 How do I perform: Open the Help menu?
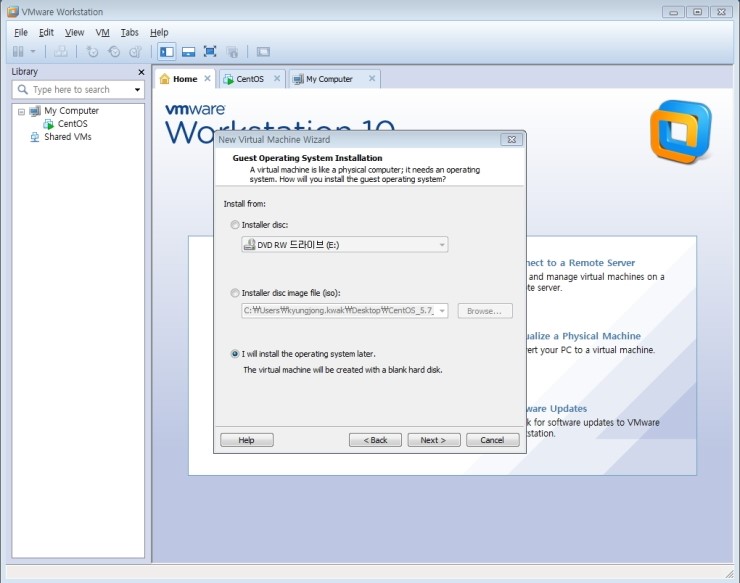tap(159, 32)
